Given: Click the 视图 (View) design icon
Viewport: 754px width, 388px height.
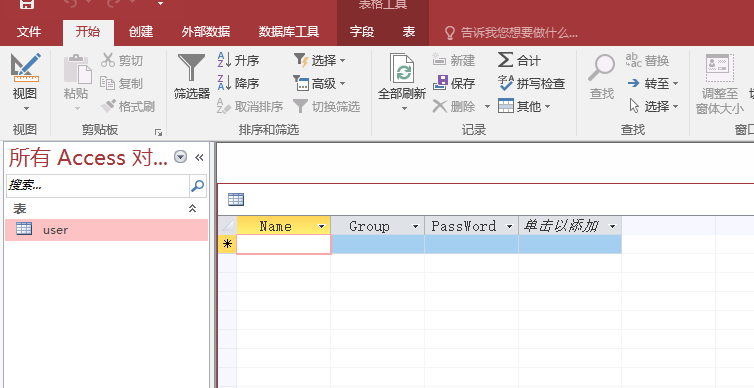Looking at the screenshot, I should pos(25,67).
